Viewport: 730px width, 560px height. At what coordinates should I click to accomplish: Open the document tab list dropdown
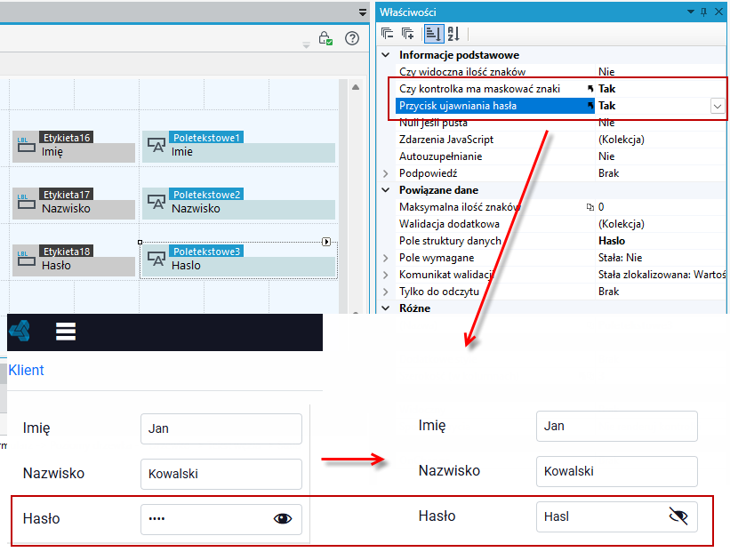click(363, 12)
